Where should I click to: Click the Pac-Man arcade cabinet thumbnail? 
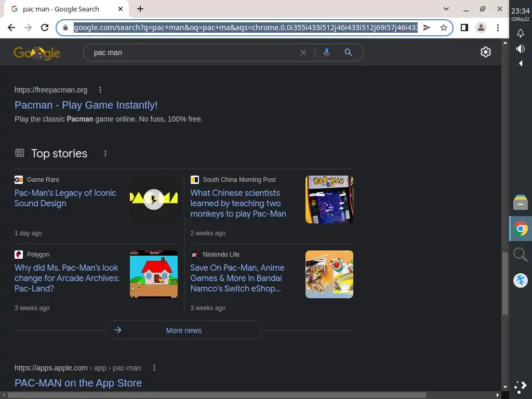coord(329,199)
